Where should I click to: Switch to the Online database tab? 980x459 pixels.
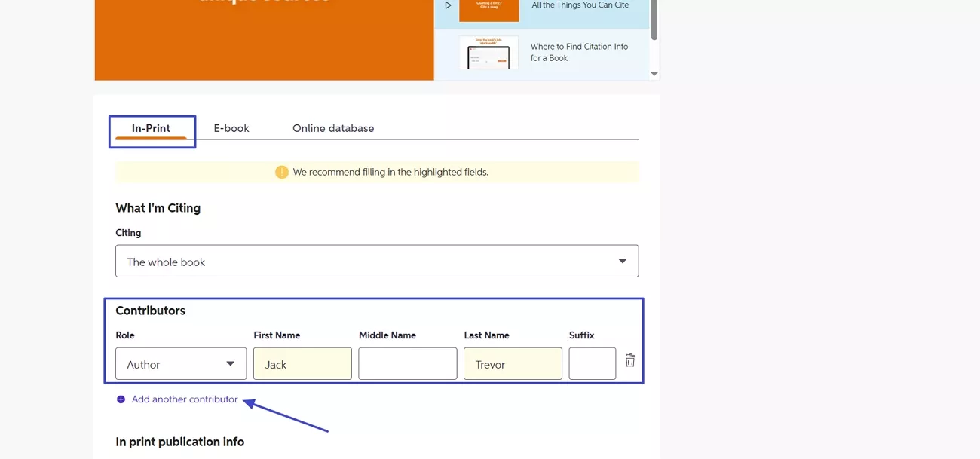coord(333,127)
